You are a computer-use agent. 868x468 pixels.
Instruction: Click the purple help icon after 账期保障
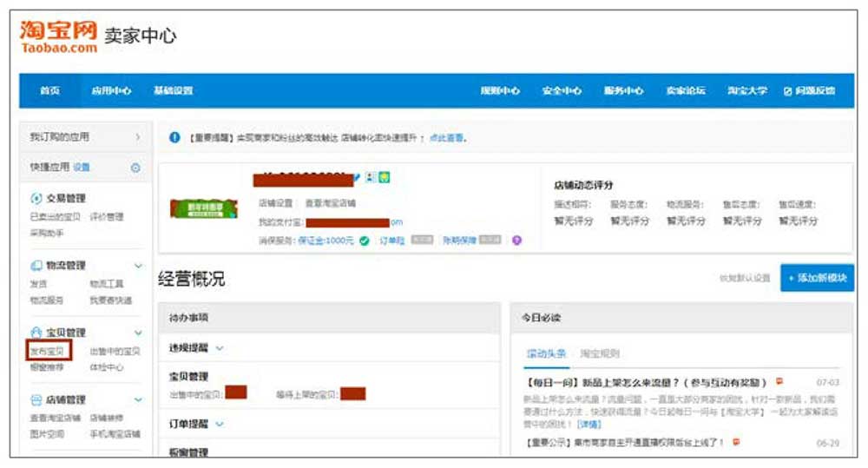(x=517, y=241)
